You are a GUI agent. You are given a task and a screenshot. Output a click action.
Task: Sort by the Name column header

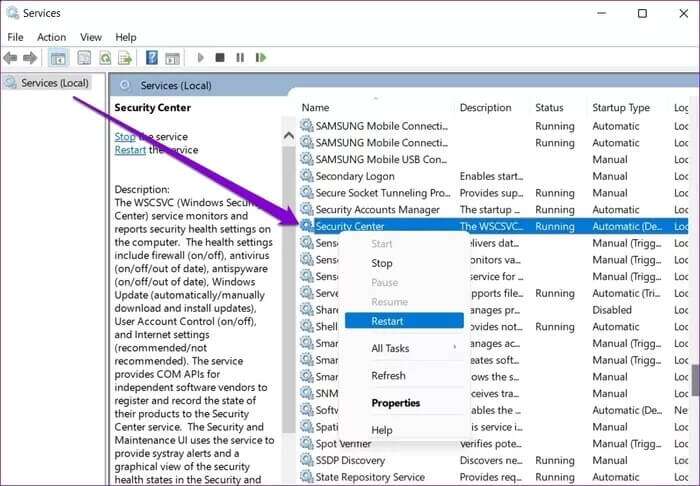coord(315,108)
